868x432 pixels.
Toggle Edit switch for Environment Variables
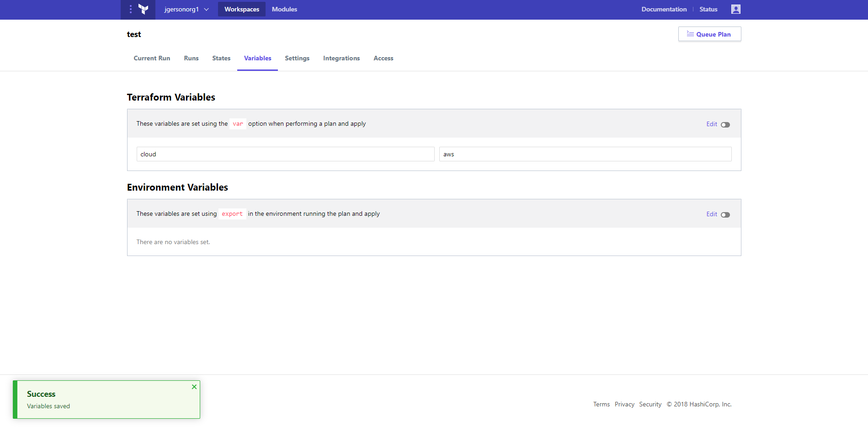click(725, 215)
